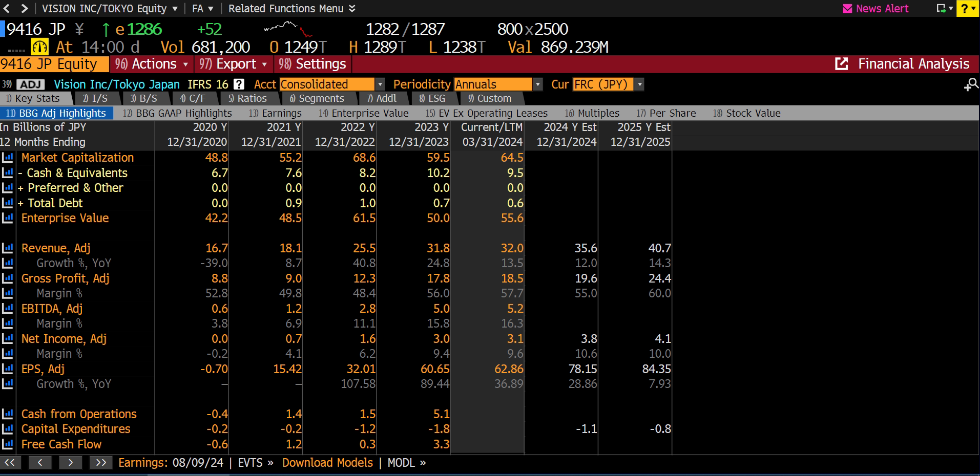Toggle the ADJ adjusted button

pyautogui.click(x=31, y=84)
